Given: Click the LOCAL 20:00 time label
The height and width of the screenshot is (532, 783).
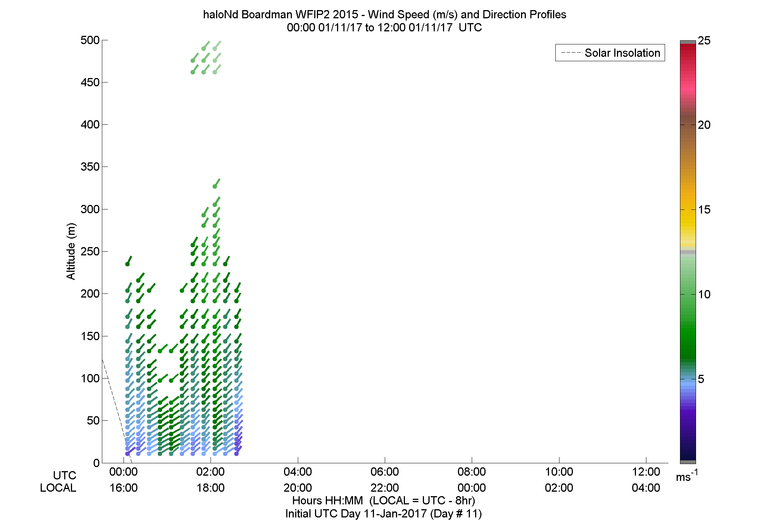Looking at the screenshot, I should pyautogui.click(x=297, y=488).
